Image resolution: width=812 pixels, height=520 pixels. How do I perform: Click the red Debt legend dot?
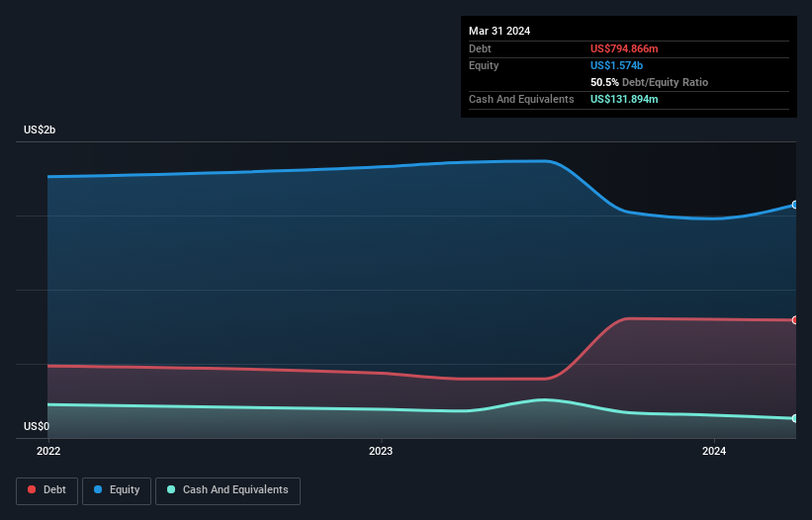point(32,489)
